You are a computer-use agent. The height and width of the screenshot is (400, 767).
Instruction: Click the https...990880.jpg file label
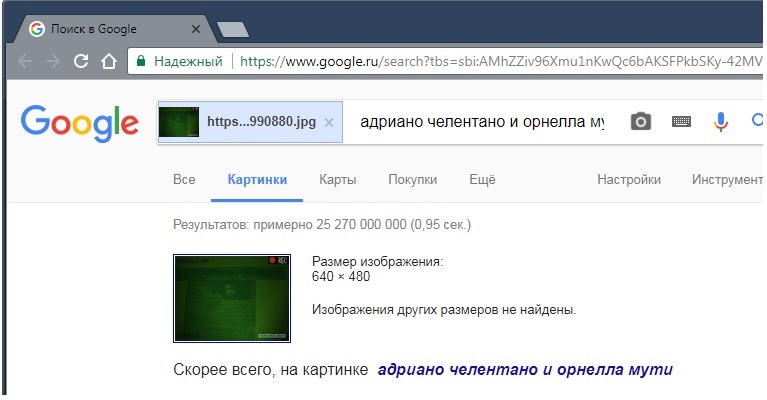point(261,122)
